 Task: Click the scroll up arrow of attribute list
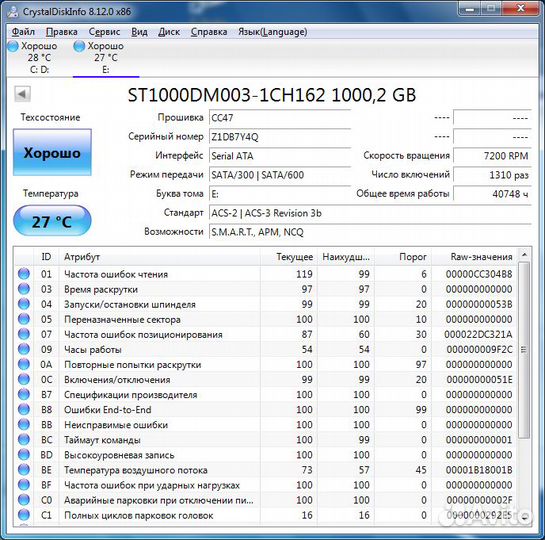[x=524, y=255]
